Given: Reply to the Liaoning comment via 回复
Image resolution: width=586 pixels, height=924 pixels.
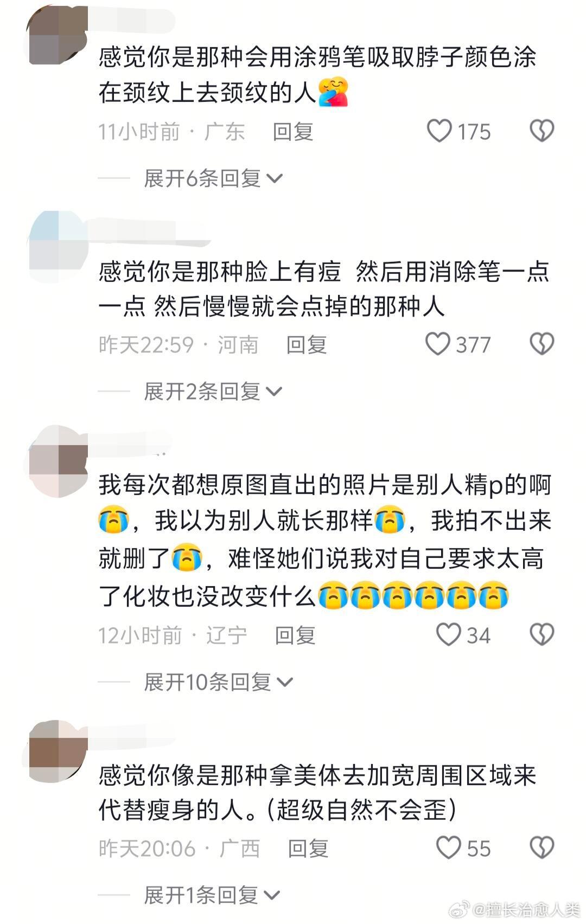Looking at the screenshot, I should tap(295, 636).
